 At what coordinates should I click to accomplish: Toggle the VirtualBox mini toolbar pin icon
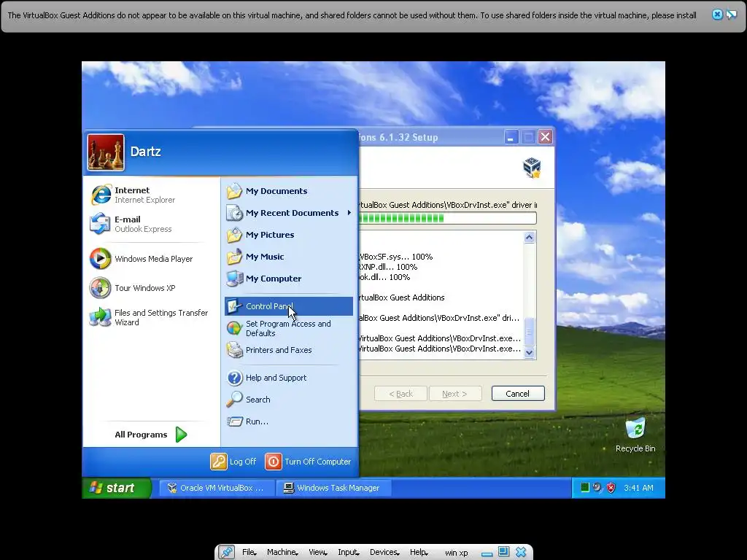click(x=226, y=552)
